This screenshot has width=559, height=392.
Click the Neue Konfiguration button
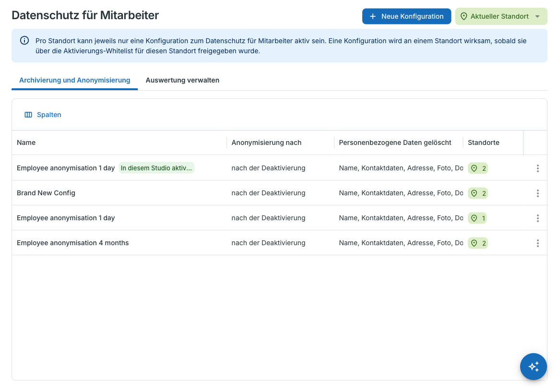(406, 16)
